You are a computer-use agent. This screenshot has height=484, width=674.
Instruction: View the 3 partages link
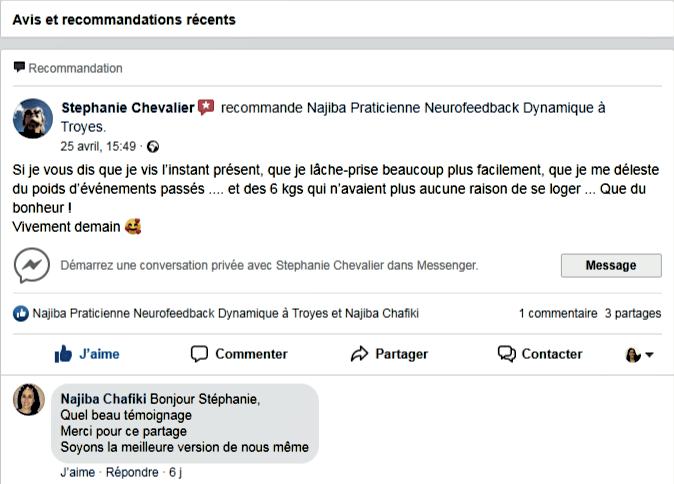[x=632, y=313]
